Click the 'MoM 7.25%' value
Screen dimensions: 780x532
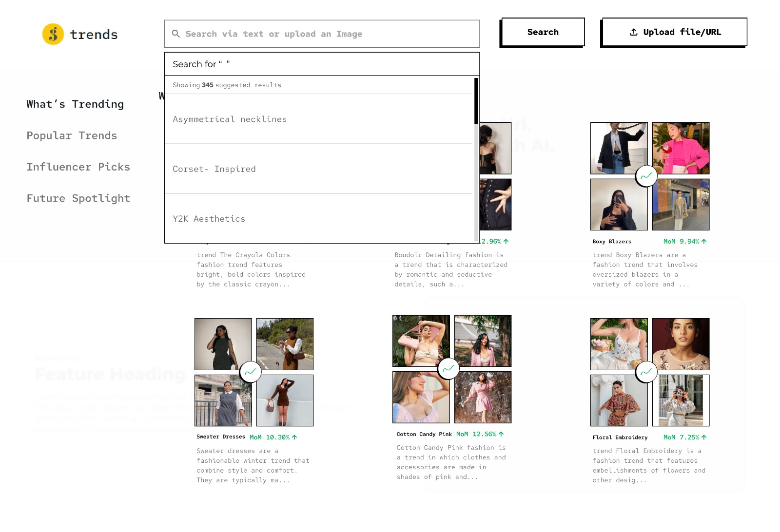point(681,437)
